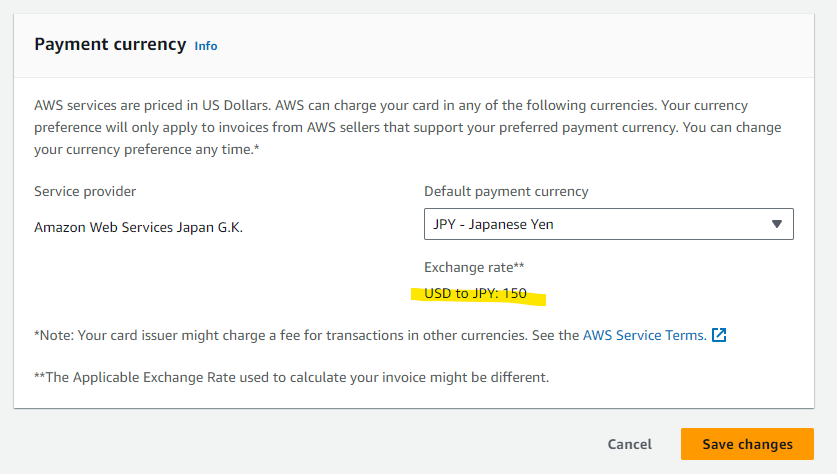
Task: Click the Service provider label
Action: tap(85, 191)
